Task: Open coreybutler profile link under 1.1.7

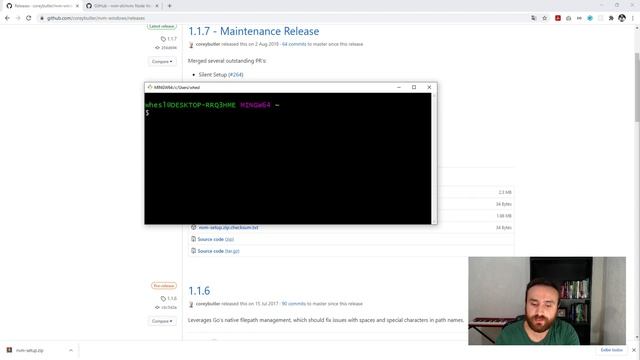Action: click(x=208, y=44)
